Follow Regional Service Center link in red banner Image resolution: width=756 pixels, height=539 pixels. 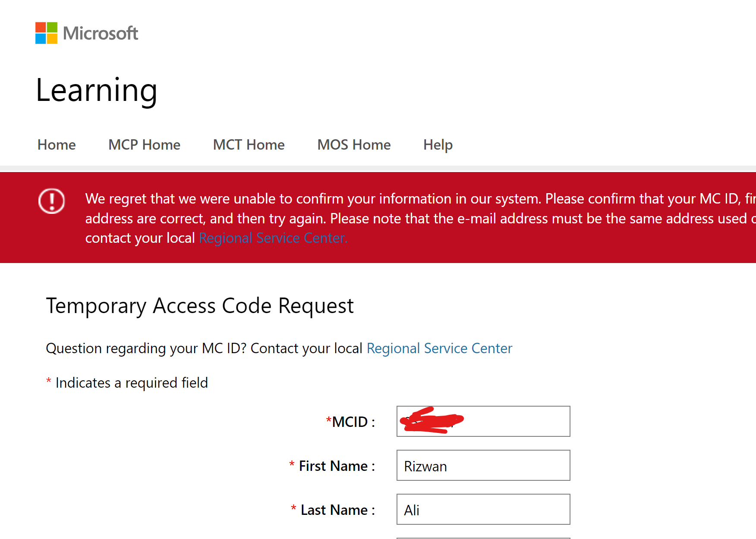[273, 238]
